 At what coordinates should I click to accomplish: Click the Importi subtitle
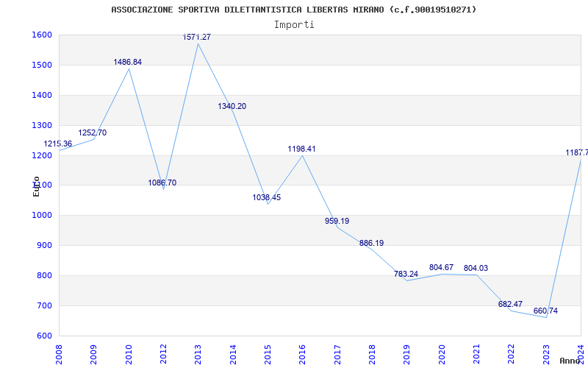coord(294,25)
